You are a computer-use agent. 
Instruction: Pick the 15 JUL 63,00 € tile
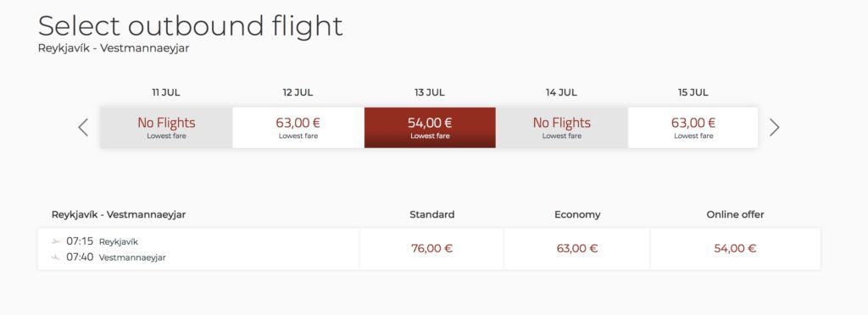tap(693, 128)
